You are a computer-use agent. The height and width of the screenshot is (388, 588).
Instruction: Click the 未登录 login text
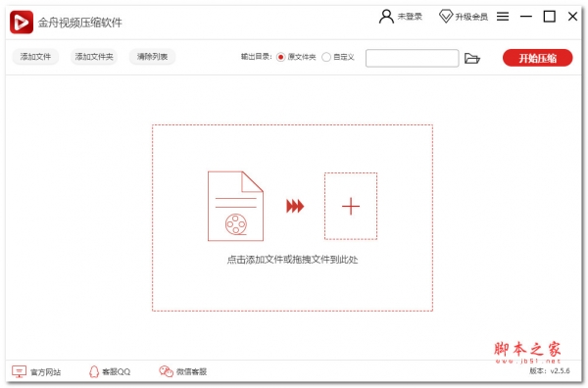[410, 17]
